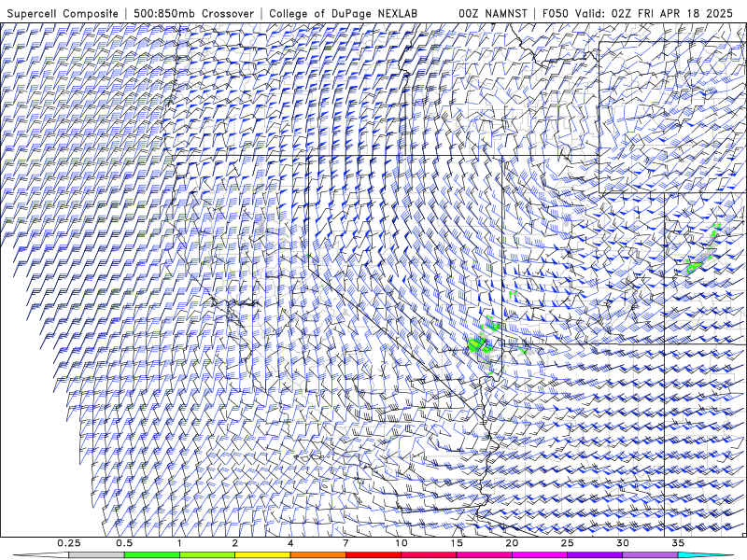
Task: Click the bright green 0.5–1 color bar segment
Action: pyautogui.click(x=152, y=555)
